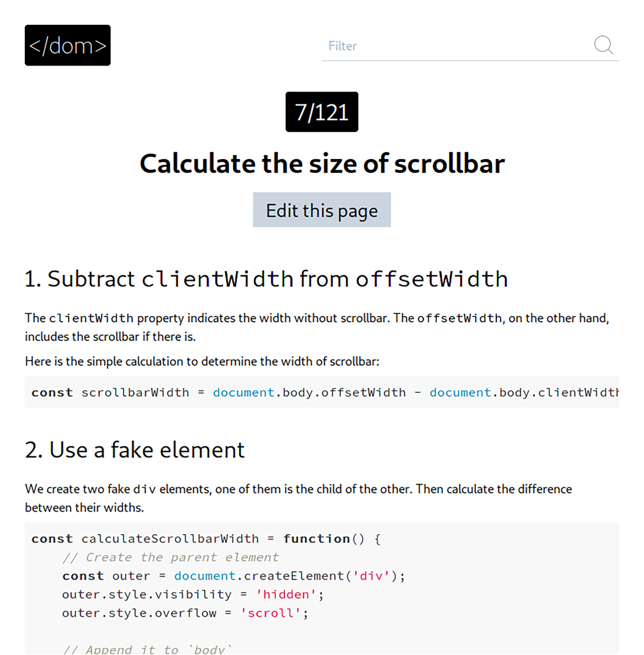Image resolution: width=644 pixels, height=655 pixels.
Task: Click the magnifier search icon
Action: [x=603, y=45]
